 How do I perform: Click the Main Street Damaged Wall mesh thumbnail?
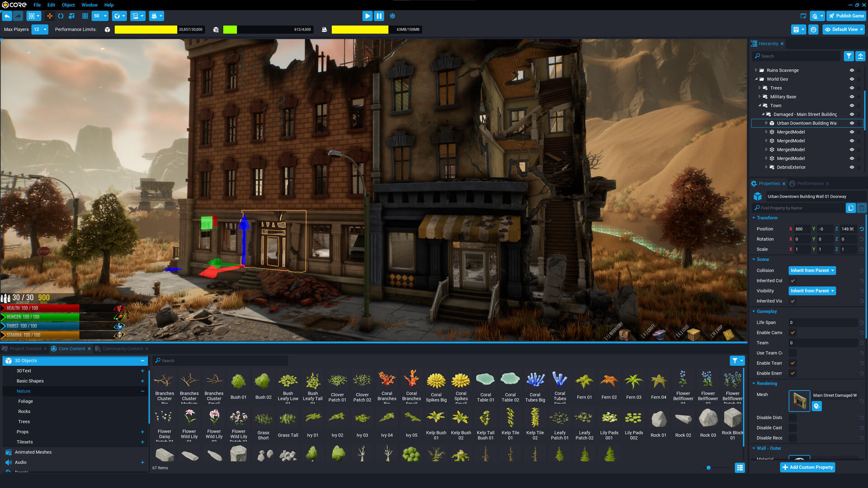799,400
